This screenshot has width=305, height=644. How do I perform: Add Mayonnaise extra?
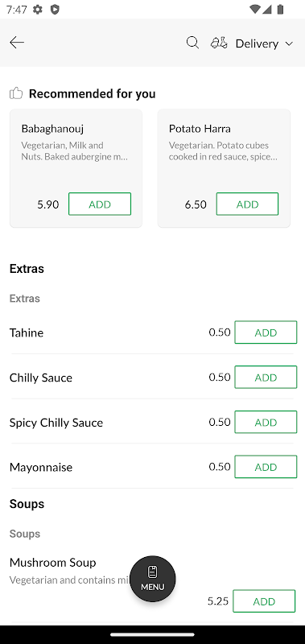pos(266,467)
